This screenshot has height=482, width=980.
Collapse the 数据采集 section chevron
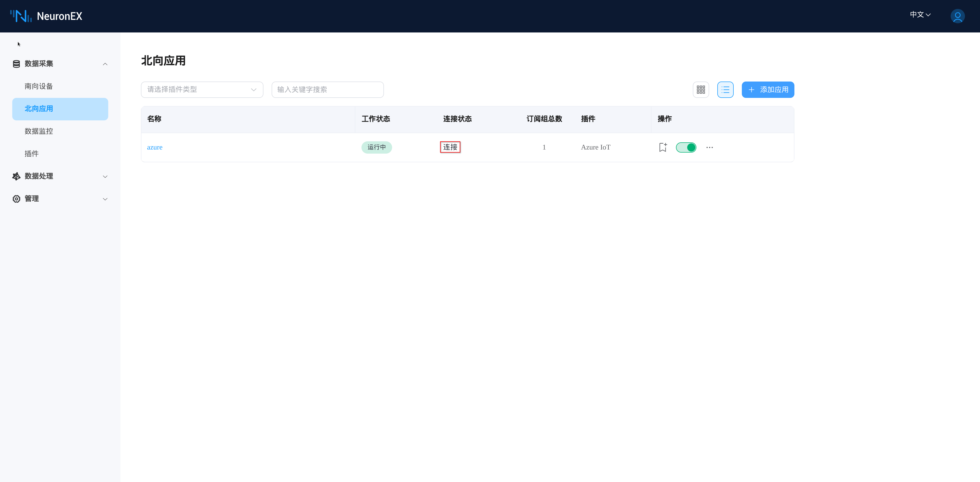(x=105, y=64)
